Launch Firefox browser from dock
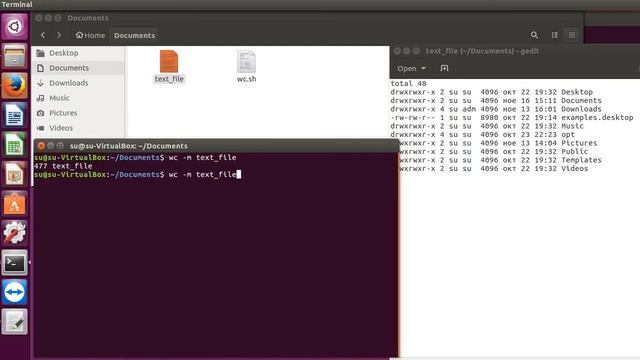This screenshot has width=640, height=360. [14, 86]
